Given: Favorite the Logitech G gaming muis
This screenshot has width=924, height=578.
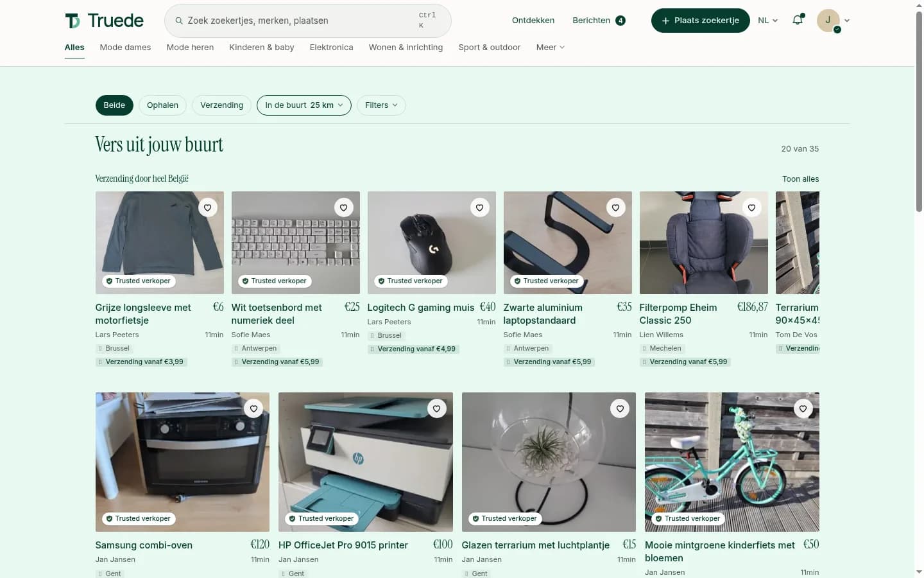Looking at the screenshot, I should 480,207.
